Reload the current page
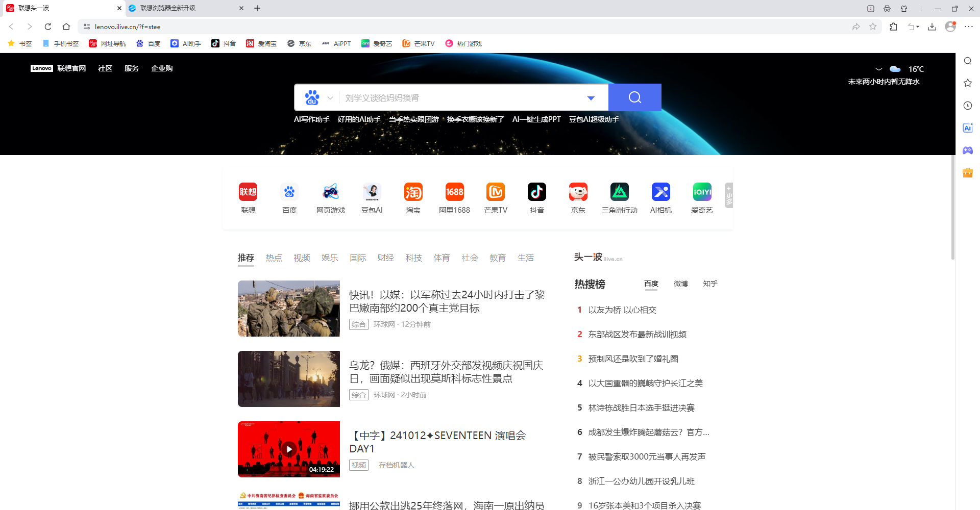The height and width of the screenshot is (510, 980). tap(48, 27)
